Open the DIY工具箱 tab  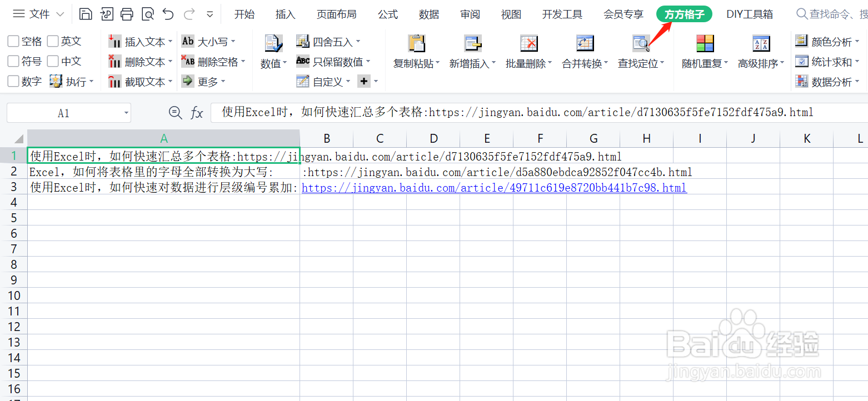(x=750, y=14)
